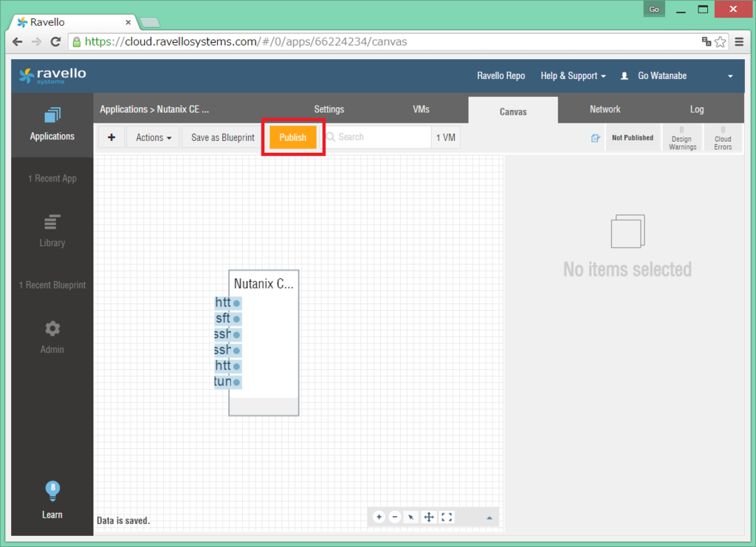The width and height of the screenshot is (756, 547).
Task: Open the Log tab
Action: point(697,109)
